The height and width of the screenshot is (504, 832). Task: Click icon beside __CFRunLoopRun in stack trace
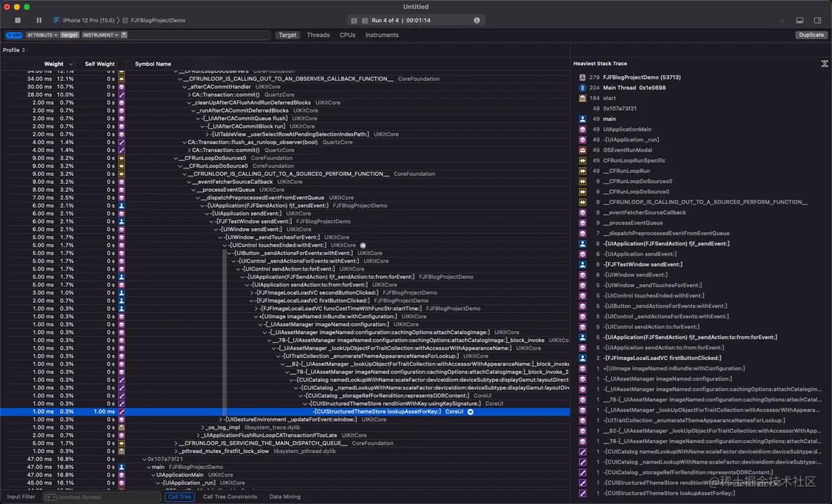(x=582, y=170)
